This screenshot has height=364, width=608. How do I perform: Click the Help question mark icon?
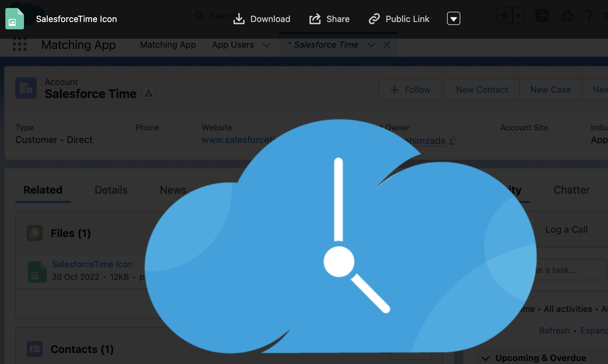[589, 15]
